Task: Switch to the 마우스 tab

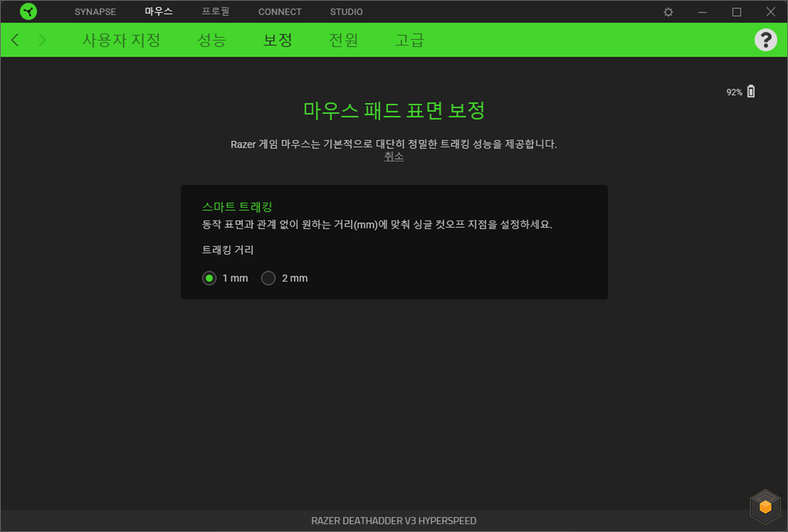Action: (x=159, y=11)
